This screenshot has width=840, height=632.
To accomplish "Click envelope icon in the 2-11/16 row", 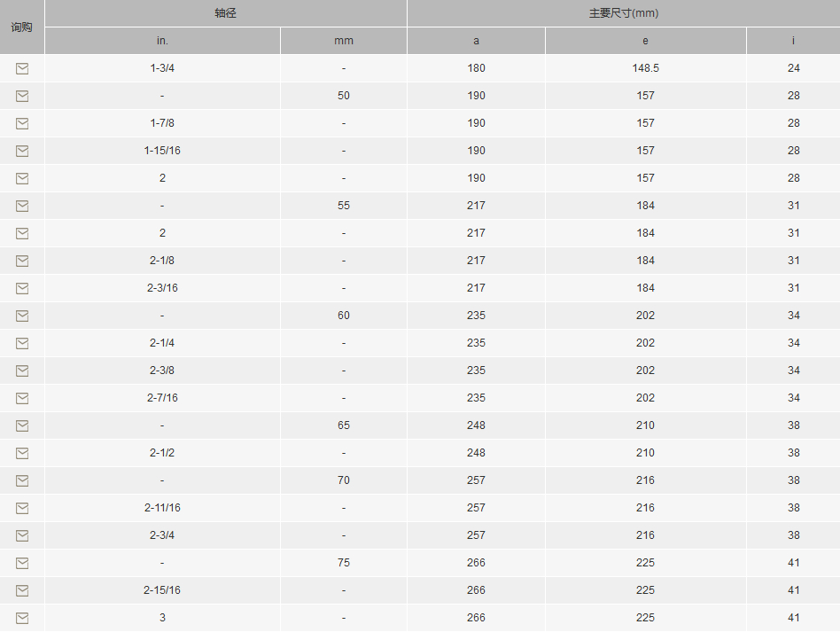I will (22, 508).
